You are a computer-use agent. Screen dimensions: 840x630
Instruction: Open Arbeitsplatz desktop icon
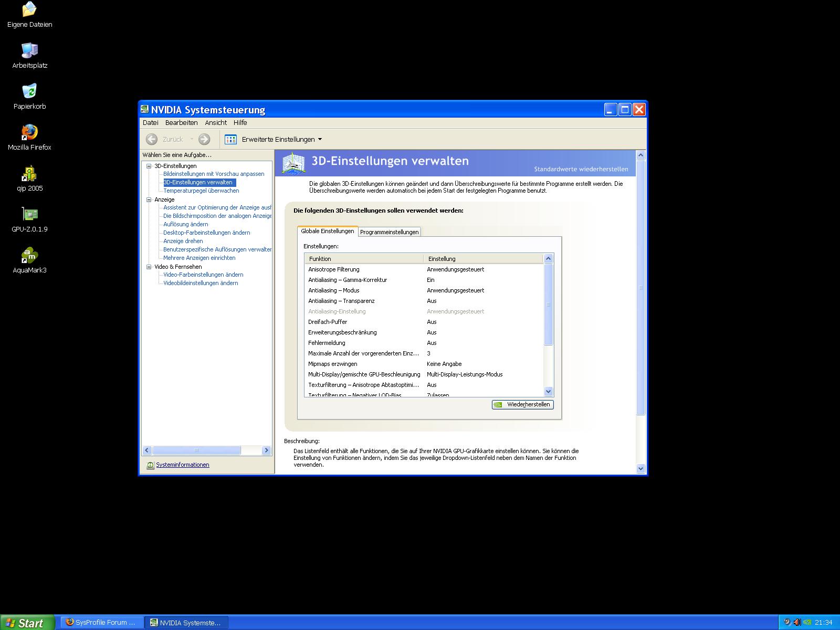pyautogui.click(x=29, y=56)
